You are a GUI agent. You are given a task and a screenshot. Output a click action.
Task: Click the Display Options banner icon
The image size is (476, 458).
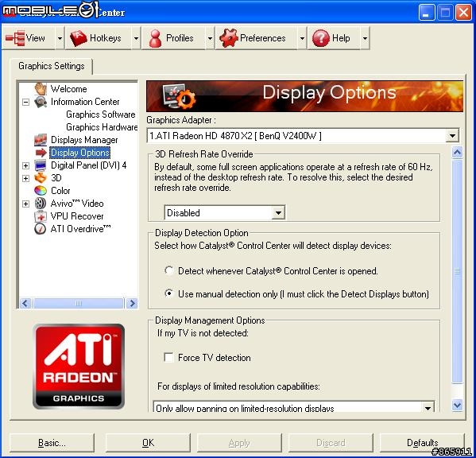tap(179, 96)
